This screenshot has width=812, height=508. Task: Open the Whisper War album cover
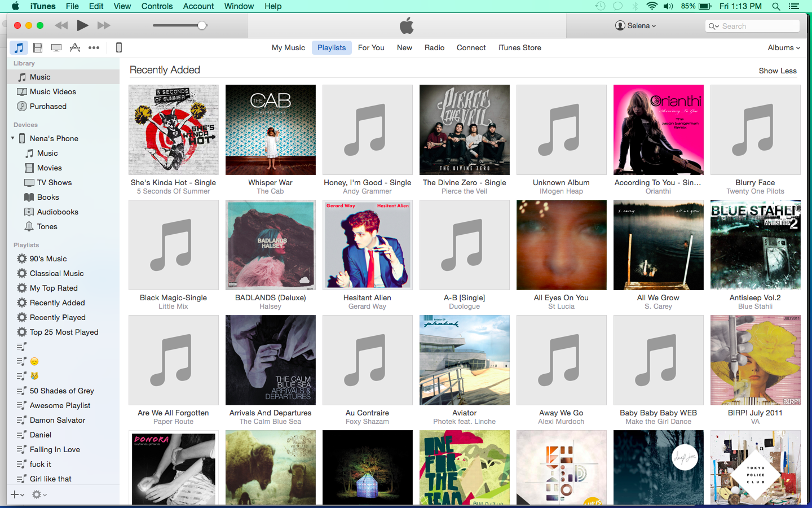[271, 130]
